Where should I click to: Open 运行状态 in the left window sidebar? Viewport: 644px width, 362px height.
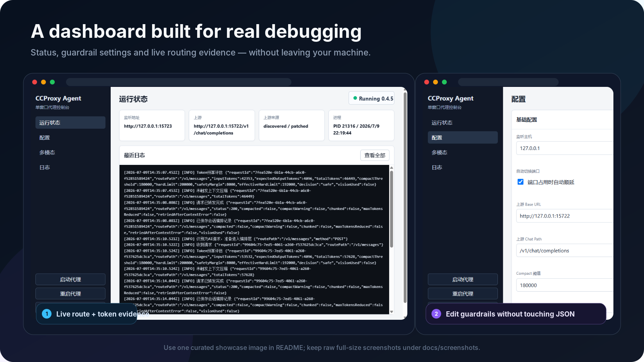pyautogui.click(x=70, y=123)
